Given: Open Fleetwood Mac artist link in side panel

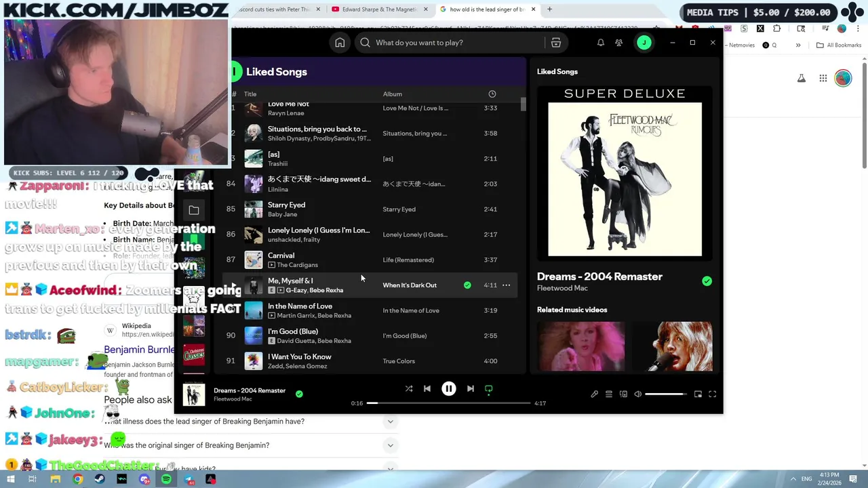Looking at the screenshot, I should coord(561,288).
